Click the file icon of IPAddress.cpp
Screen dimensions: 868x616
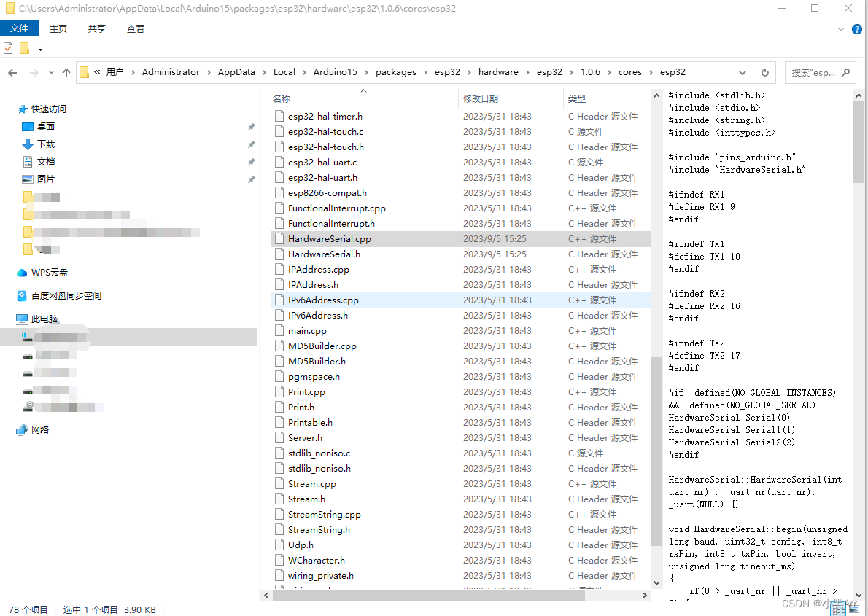coord(279,270)
